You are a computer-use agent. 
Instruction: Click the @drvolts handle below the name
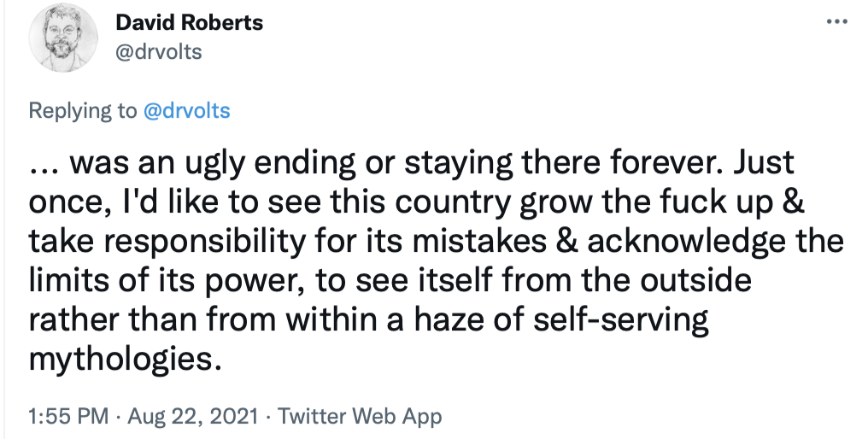click(x=157, y=52)
